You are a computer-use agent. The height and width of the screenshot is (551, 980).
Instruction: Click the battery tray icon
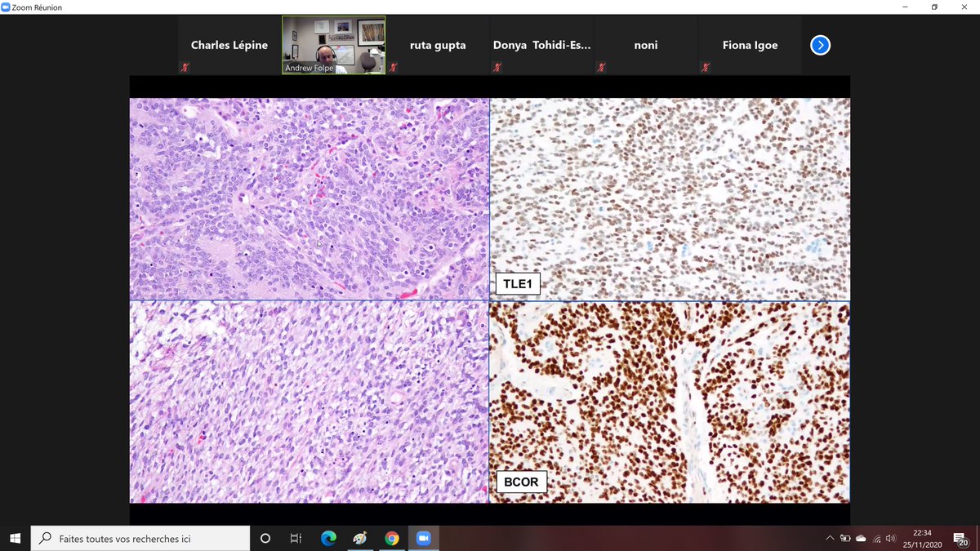(x=845, y=538)
